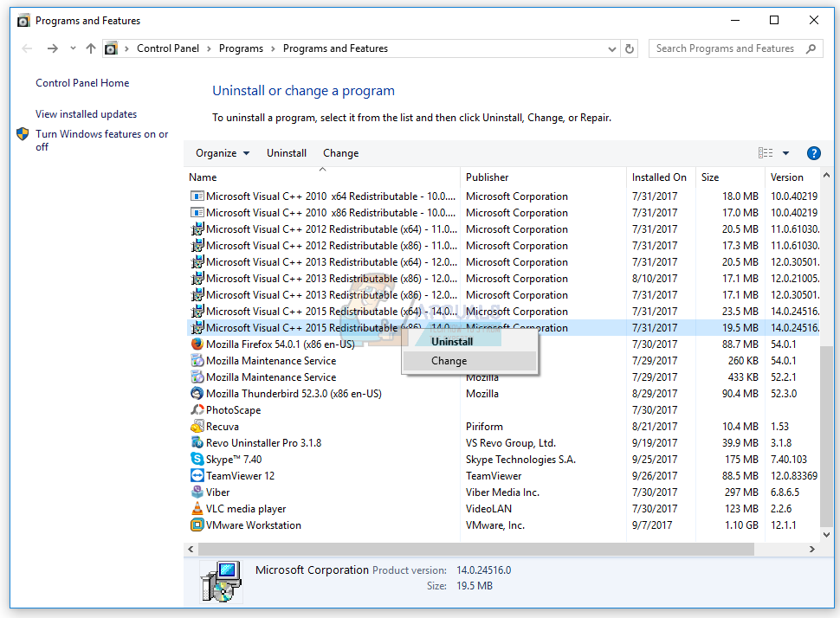Screen dimensions: 840x618
Task: Click the Viber program icon
Action: pos(197,492)
